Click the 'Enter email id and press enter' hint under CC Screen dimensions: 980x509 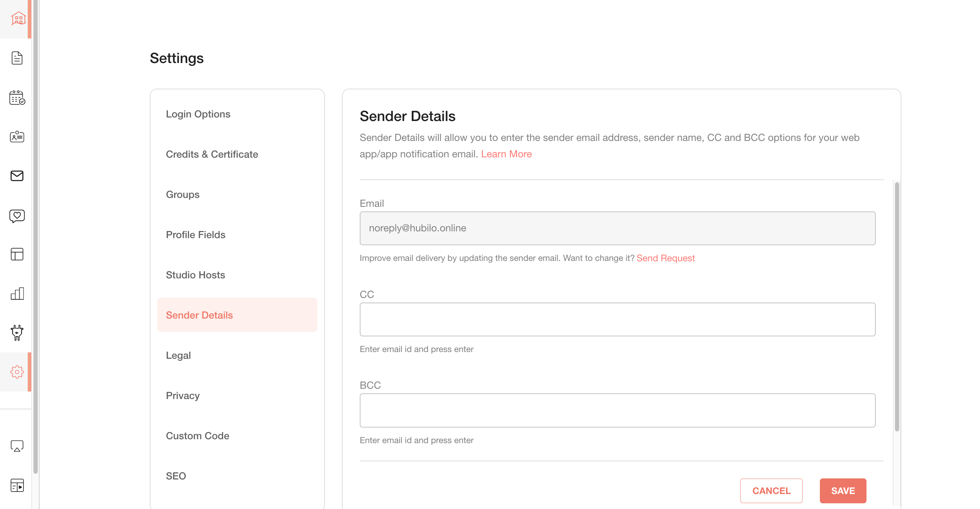click(x=416, y=349)
